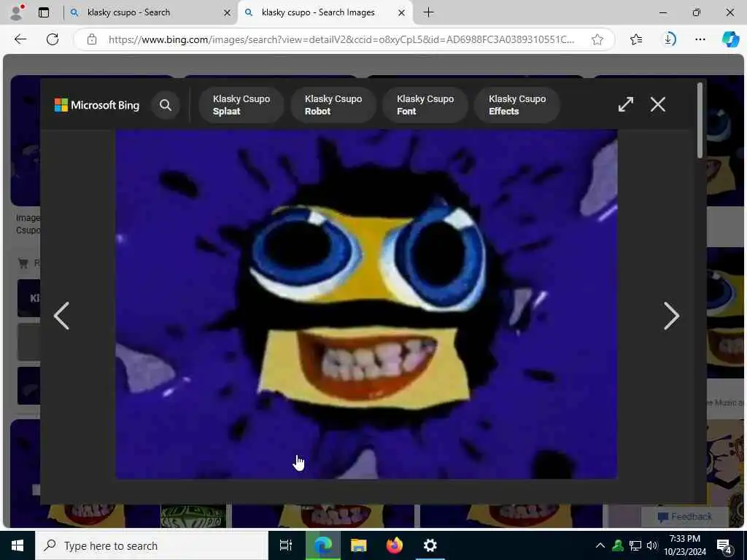The height and width of the screenshot is (560, 747).
Task: Refresh the current page
Action: click(x=53, y=39)
